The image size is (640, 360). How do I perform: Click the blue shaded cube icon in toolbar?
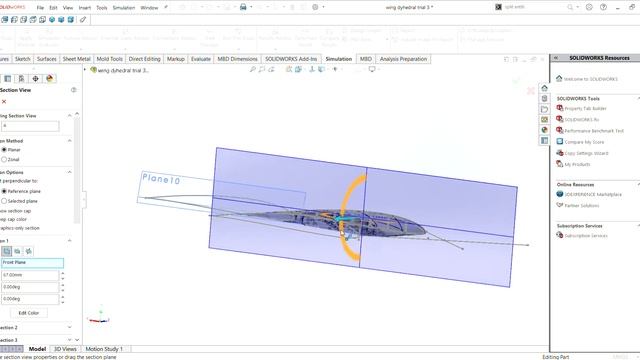pos(61,19)
